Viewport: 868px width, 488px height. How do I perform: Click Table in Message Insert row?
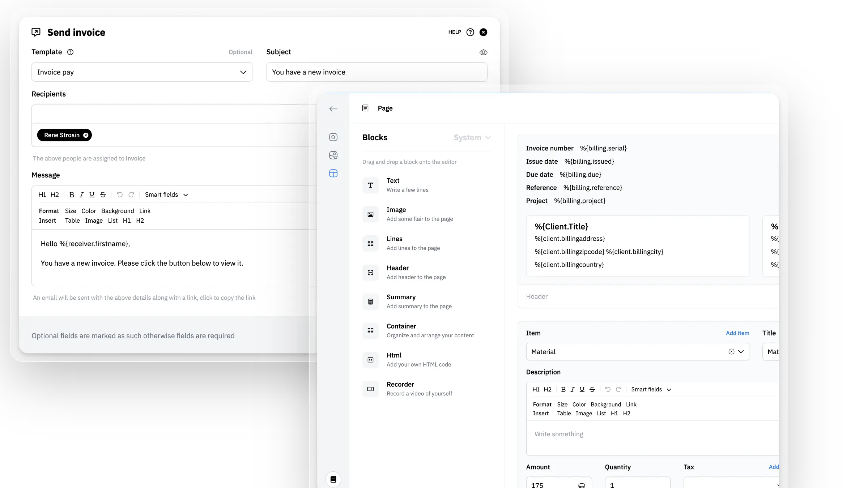click(x=72, y=221)
